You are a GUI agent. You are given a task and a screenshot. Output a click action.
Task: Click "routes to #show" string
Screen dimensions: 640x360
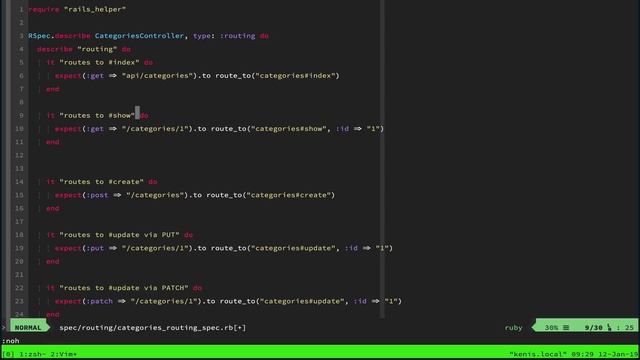click(x=97, y=115)
